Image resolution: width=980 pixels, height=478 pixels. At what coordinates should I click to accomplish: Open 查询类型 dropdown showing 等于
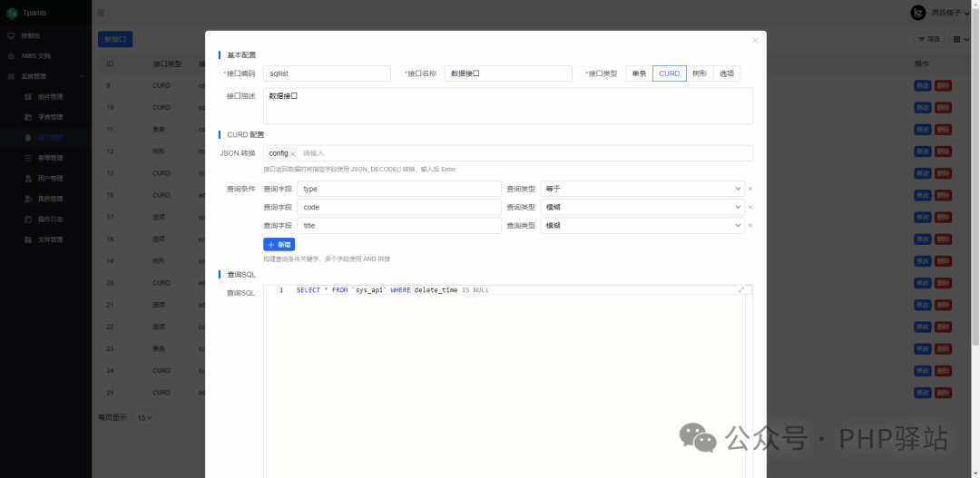pos(642,189)
